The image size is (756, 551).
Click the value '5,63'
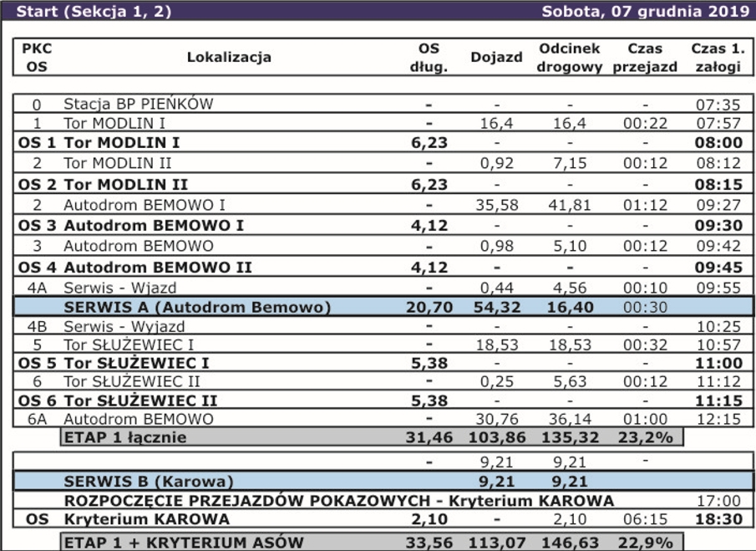[570, 381]
